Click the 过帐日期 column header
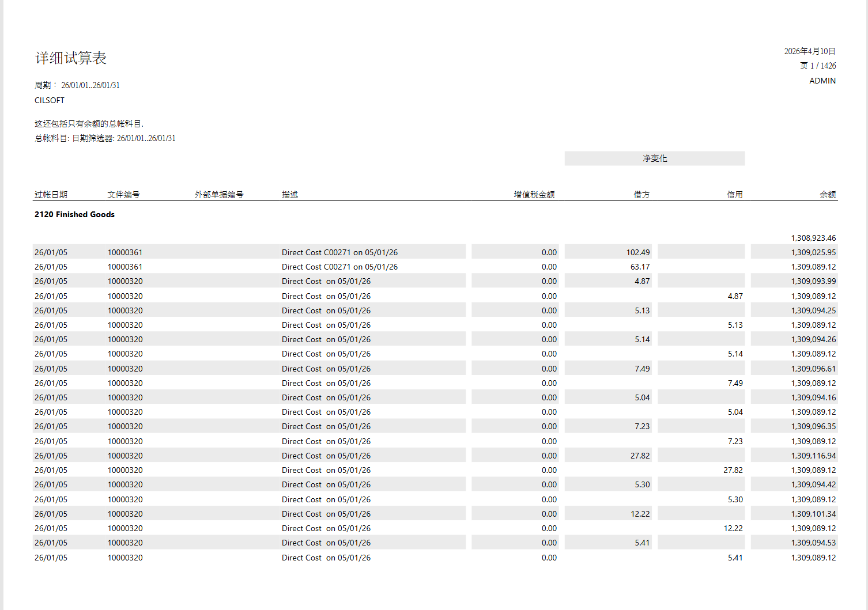This screenshot has height=610, width=868. pos(51,195)
